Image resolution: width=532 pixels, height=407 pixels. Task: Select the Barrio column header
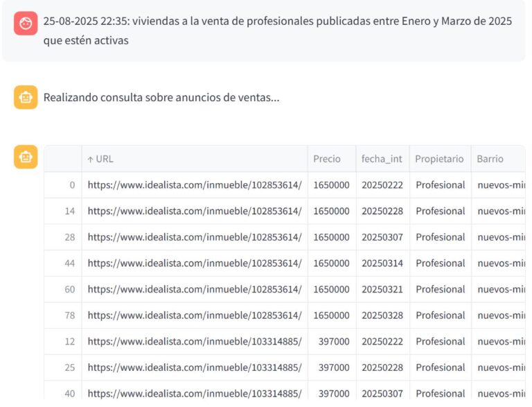(x=490, y=159)
